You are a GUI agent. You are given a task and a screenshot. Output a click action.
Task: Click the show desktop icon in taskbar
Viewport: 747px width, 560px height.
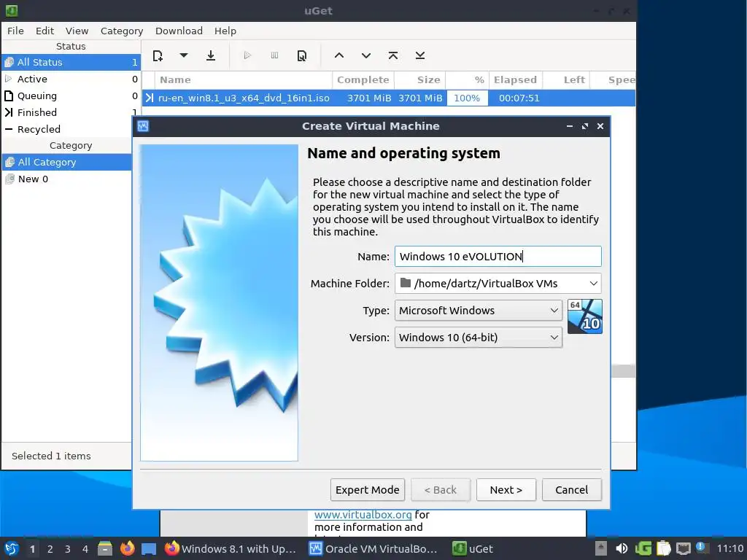pyautogui.click(x=149, y=548)
